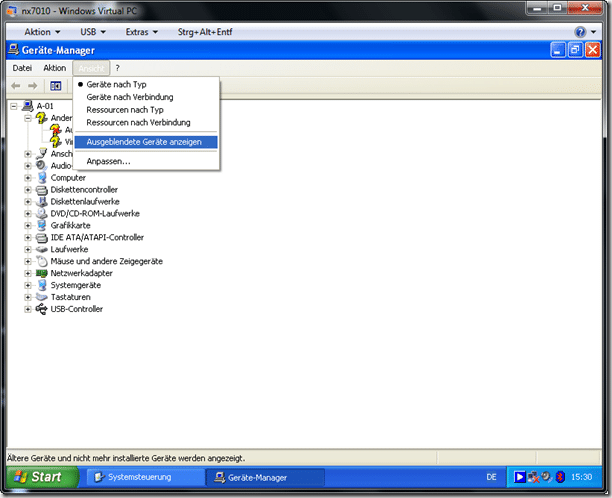This screenshot has height=498, width=612.
Task: Click the forward arrow toolbar icon
Action: point(33,85)
